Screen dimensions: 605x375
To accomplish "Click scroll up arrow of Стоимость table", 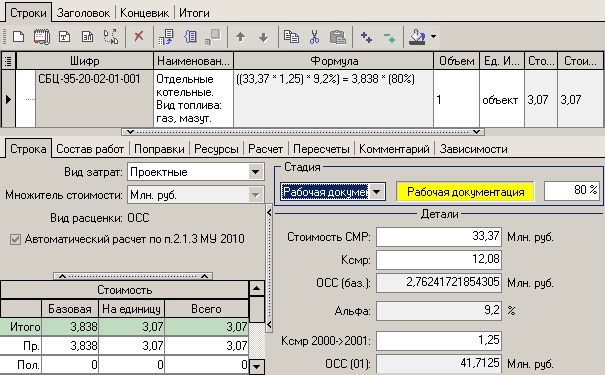I will click(x=257, y=289).
